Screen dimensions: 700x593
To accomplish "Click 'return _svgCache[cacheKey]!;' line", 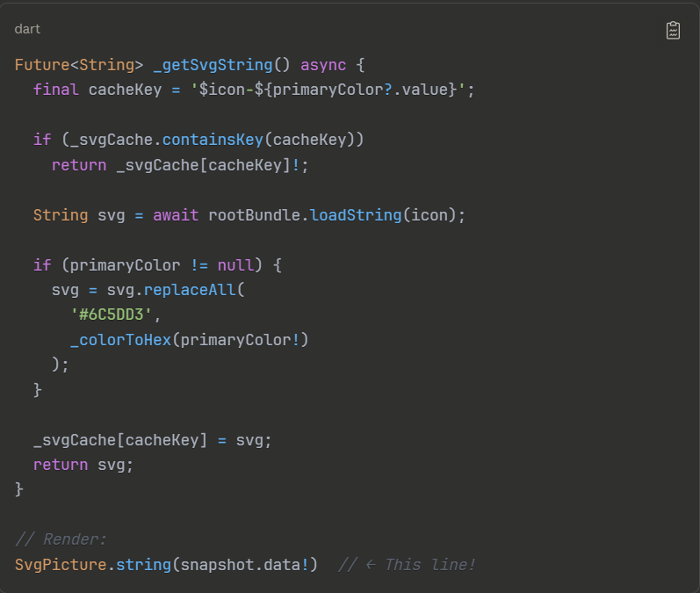I will point(180,165).
